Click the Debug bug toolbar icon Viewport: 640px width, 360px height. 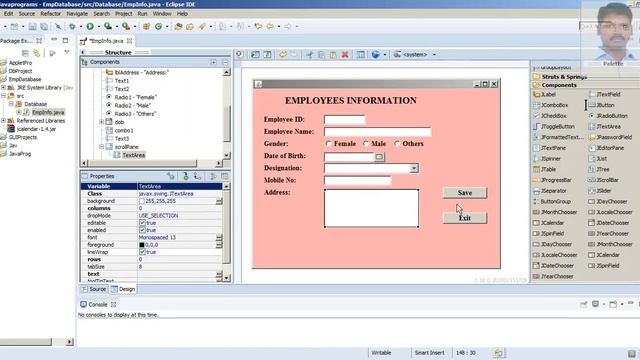coord(73,27)
